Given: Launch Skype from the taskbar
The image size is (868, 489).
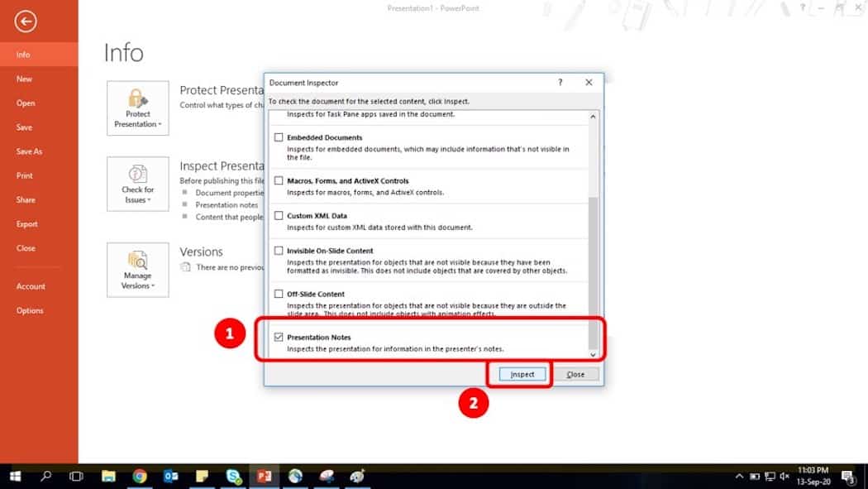Looking at the screenshot, I should (x=233, y=477).
